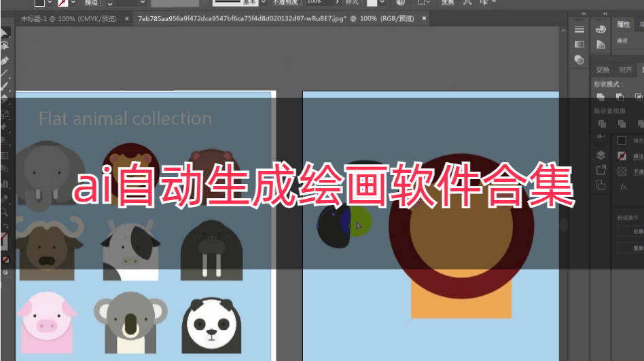Open control bar fill color dropdown

[x=50, y=3]
